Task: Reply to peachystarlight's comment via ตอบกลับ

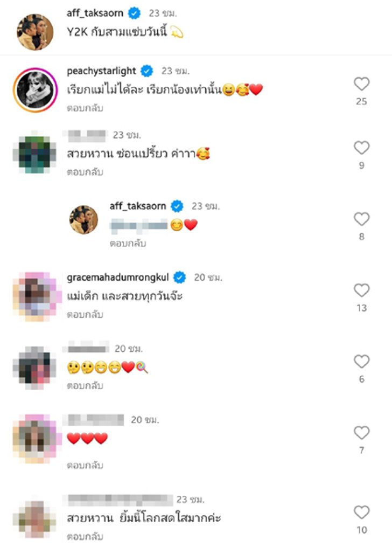Action: [x=85, y=108]
